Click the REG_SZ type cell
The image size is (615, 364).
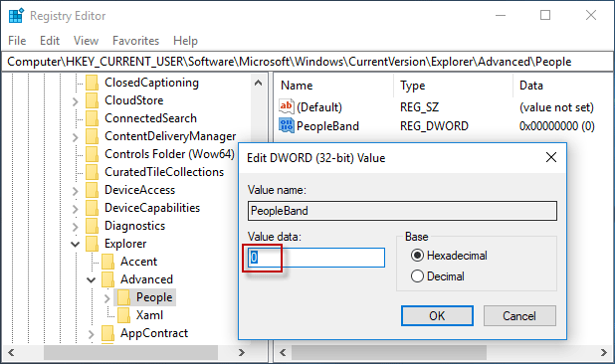(x=419, y=107)
